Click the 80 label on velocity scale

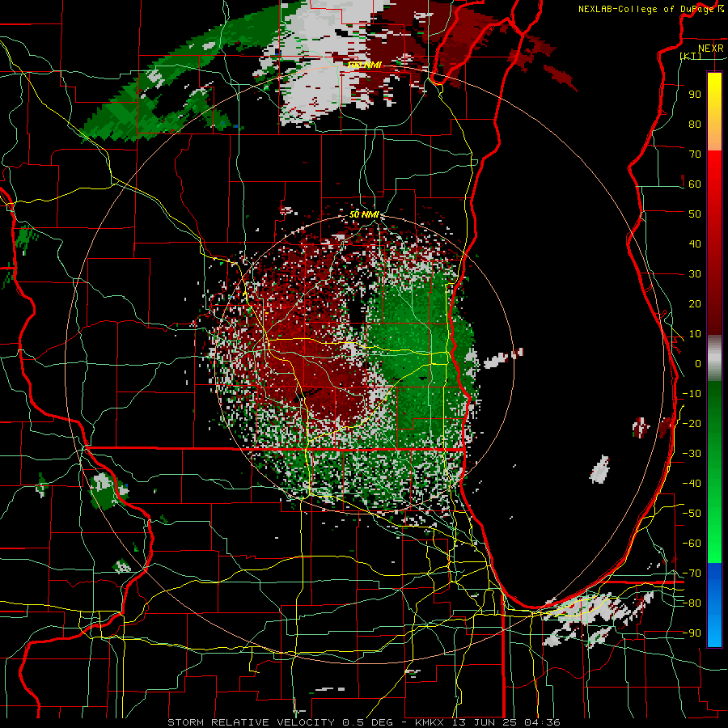695,124
